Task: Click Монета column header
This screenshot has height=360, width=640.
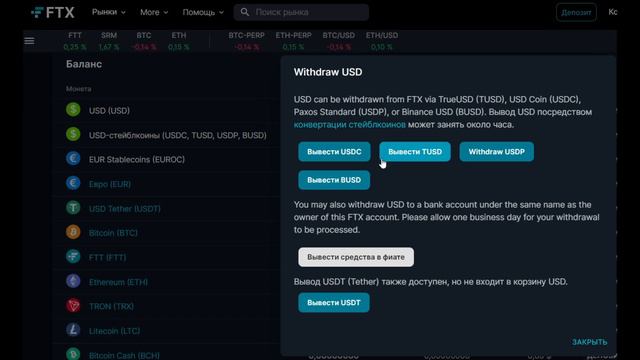Action: pyautogui.click(x=79, y=89)
